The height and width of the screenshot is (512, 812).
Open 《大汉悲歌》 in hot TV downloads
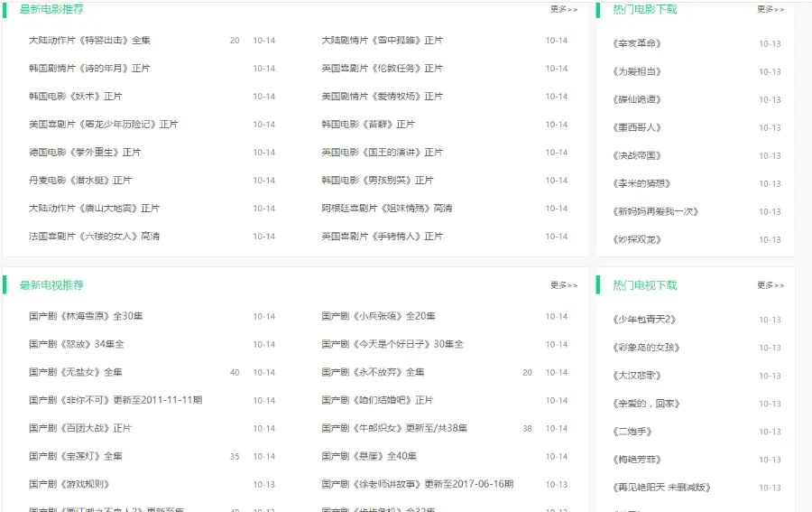637,375
